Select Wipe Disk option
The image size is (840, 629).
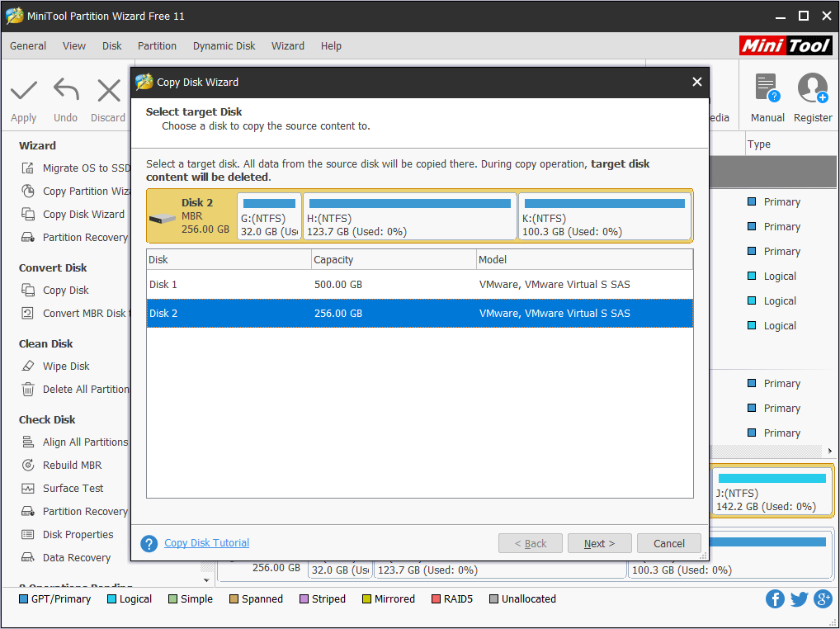(55, 367)
